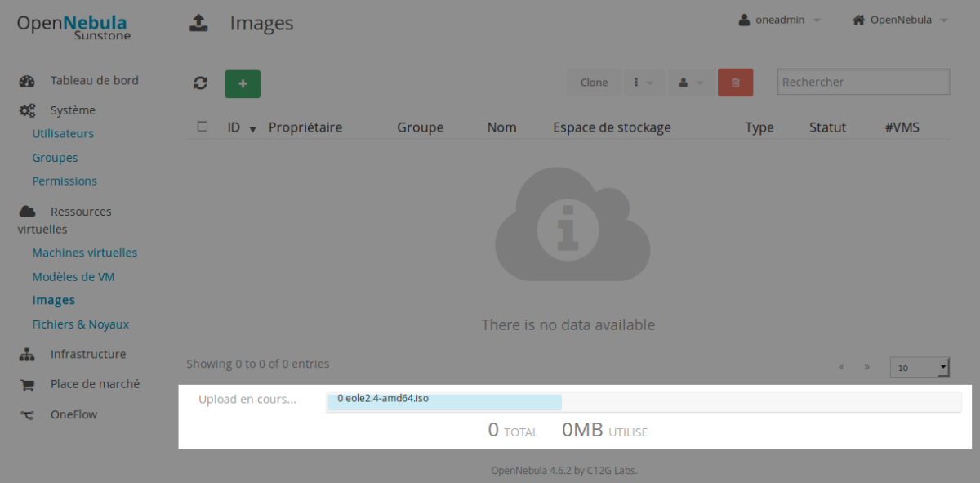Sort by Espace de stockage column
Image resolution: width=980 pixels, height=483 pixels.
click(x=612, y=127)
